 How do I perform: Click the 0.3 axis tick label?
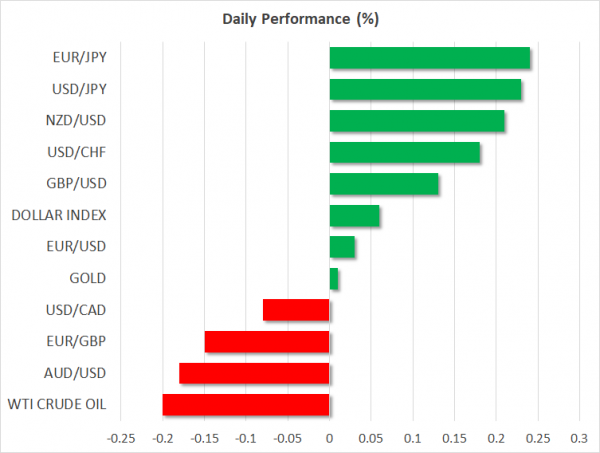click(x=578, y=438)
